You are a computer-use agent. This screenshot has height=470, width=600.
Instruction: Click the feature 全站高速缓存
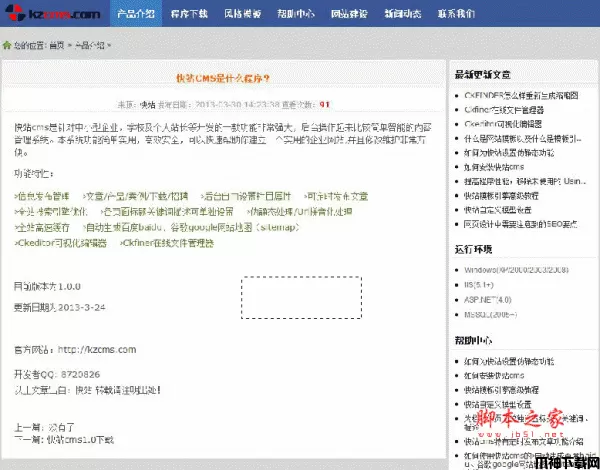[42, 227]
